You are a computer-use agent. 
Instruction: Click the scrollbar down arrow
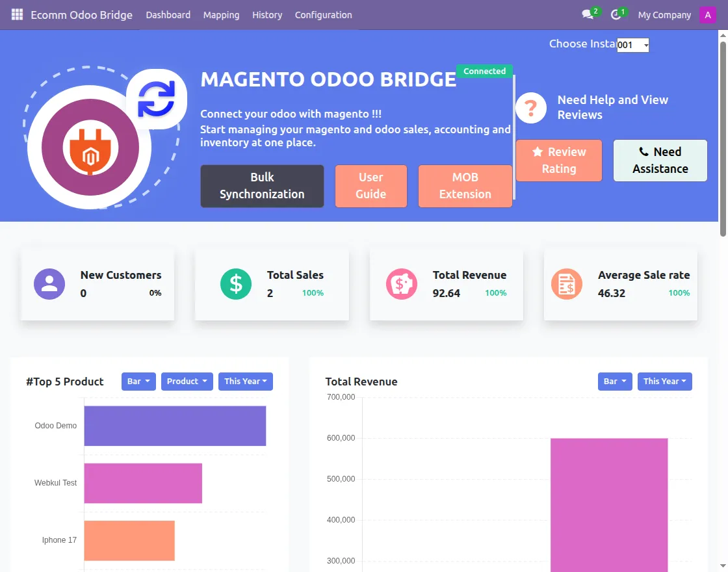[723, 566]
